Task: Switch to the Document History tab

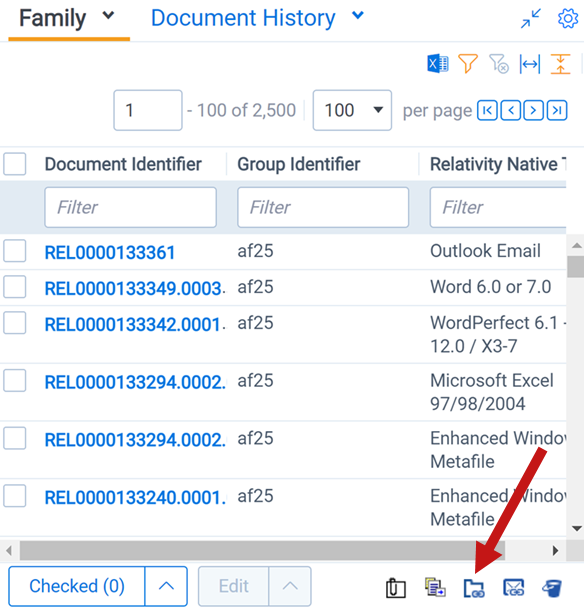Action: tap(243, 18)
